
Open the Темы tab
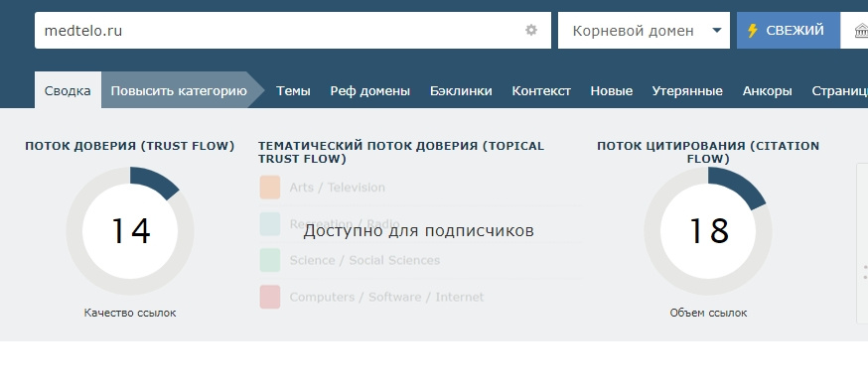tap(293, 91)
